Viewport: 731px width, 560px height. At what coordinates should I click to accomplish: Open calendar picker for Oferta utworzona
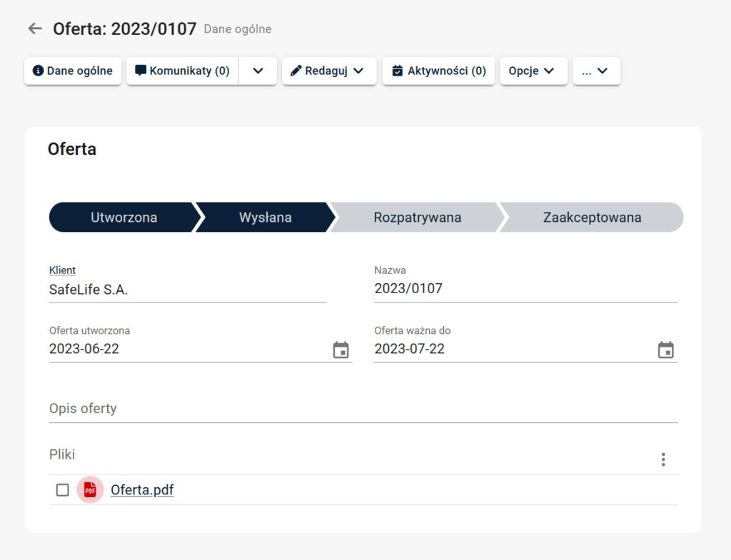[x=341, y=350]
